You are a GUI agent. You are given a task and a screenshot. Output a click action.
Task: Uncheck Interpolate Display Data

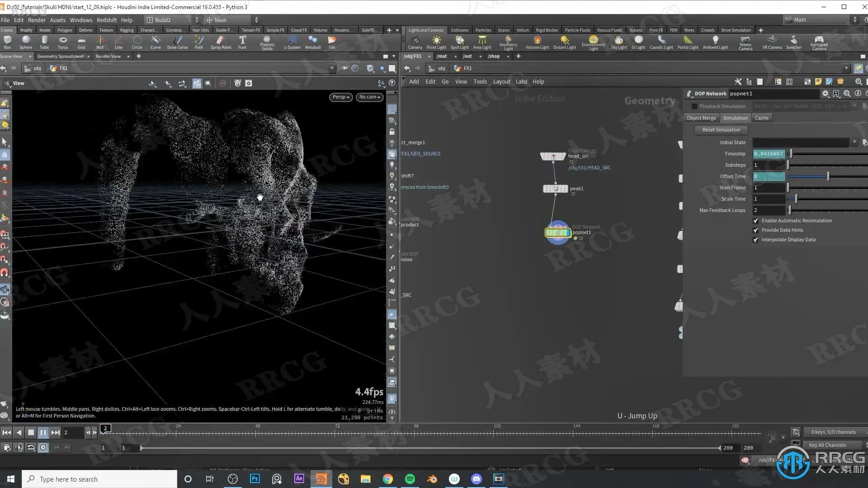tap(755, 240)
